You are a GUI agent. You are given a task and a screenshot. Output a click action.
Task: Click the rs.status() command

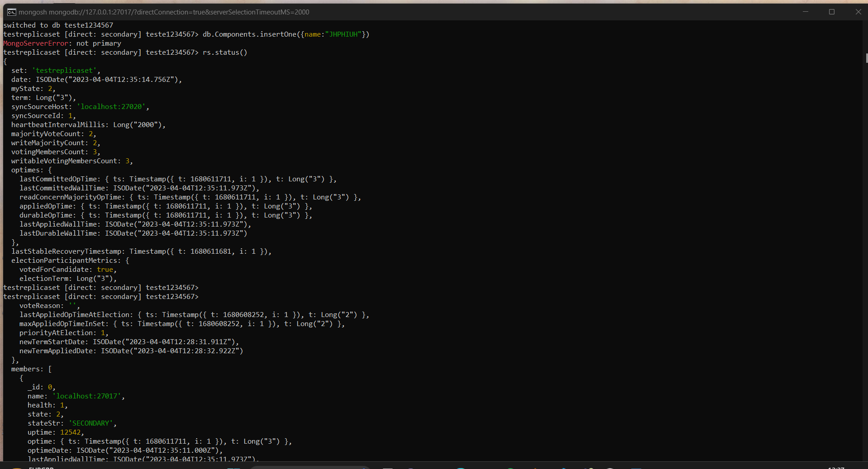tap(225, 52)
